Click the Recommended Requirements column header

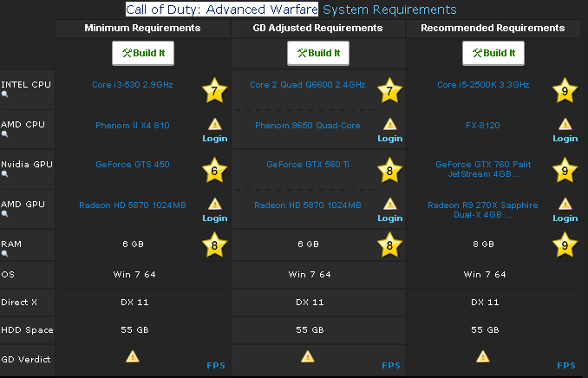click(x=493, y=28)
